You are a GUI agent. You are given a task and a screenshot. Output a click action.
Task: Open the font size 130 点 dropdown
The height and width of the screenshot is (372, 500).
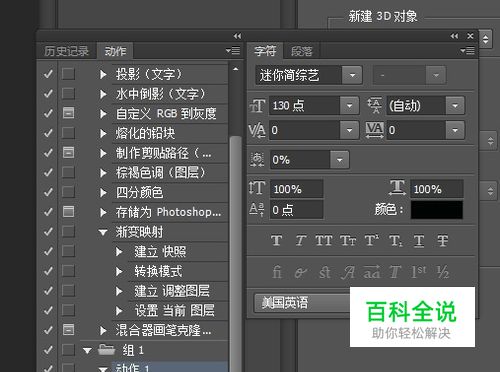pos(349,106)
